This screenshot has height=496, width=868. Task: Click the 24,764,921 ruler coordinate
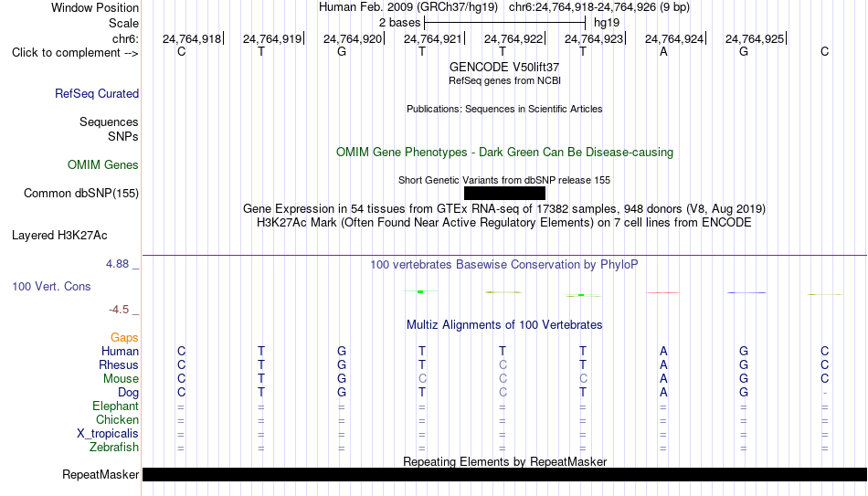433,38
